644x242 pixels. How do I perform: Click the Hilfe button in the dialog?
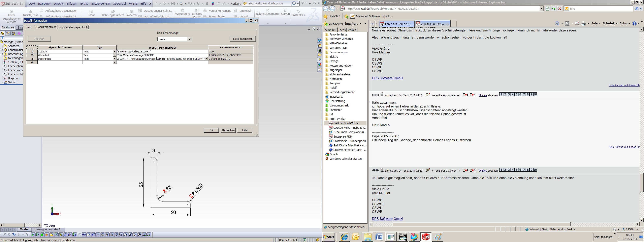[x=245, y=130]
